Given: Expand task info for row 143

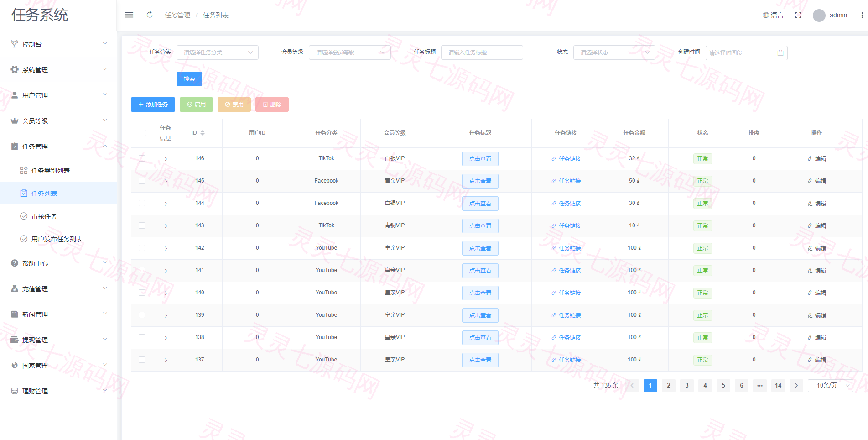Looking at the screenshot, I should click(166, 226).
